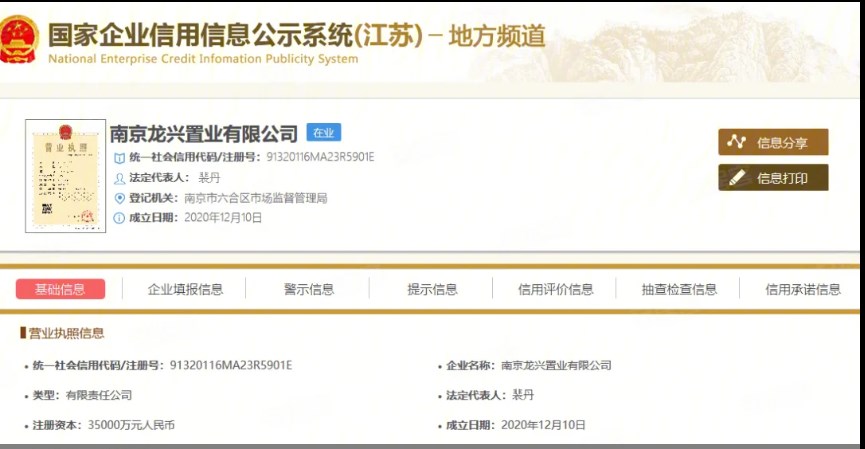This screenshot has width=865, height=449.
Task: Click the national emblem logo icon
Action: click(x=19, y=39)
